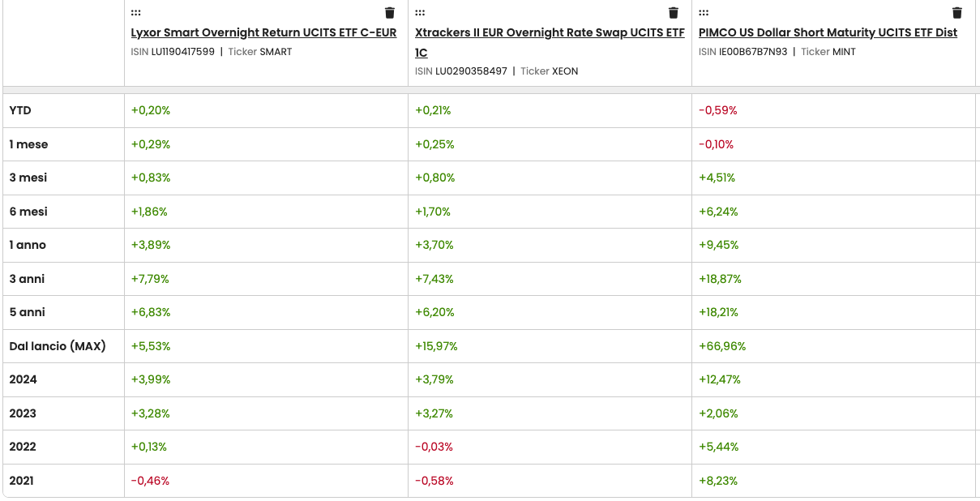The width and height of the screenshot is (980, 501).
Task: Remove the Lyxor Smart Overnight ETF column
Action: tap(389, 12)
